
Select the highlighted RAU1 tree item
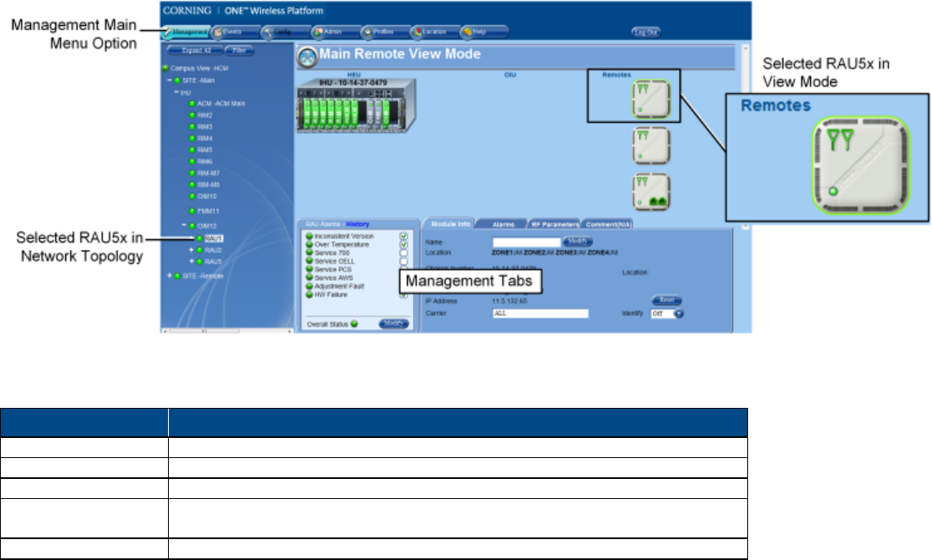213,238
